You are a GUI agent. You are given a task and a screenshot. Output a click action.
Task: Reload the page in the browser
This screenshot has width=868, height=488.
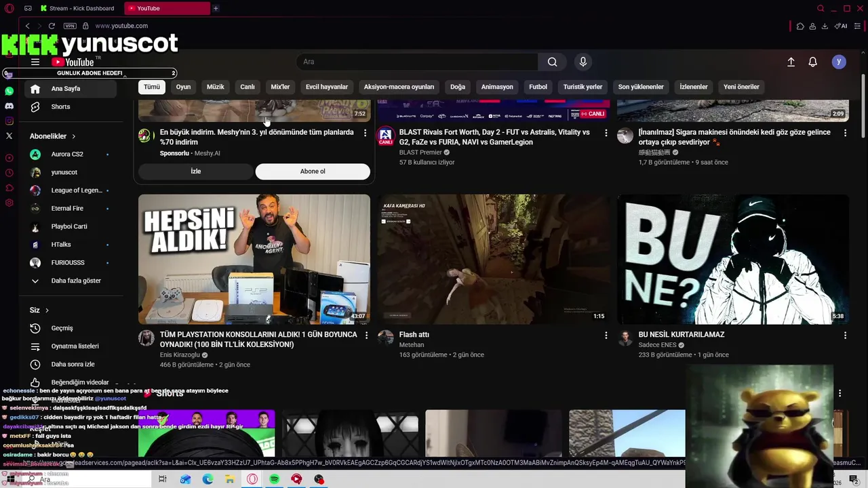tap(52, 26)
